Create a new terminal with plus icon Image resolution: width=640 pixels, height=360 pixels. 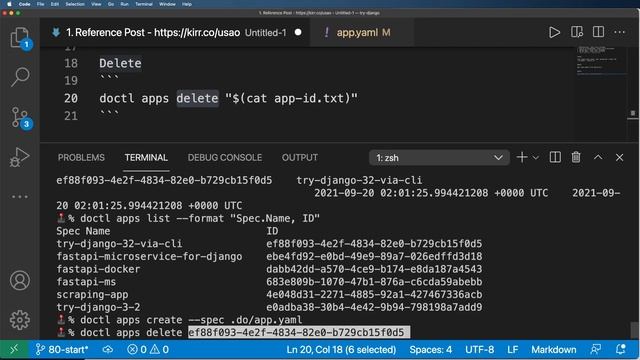pyautogui.click(x=522, y=157)
